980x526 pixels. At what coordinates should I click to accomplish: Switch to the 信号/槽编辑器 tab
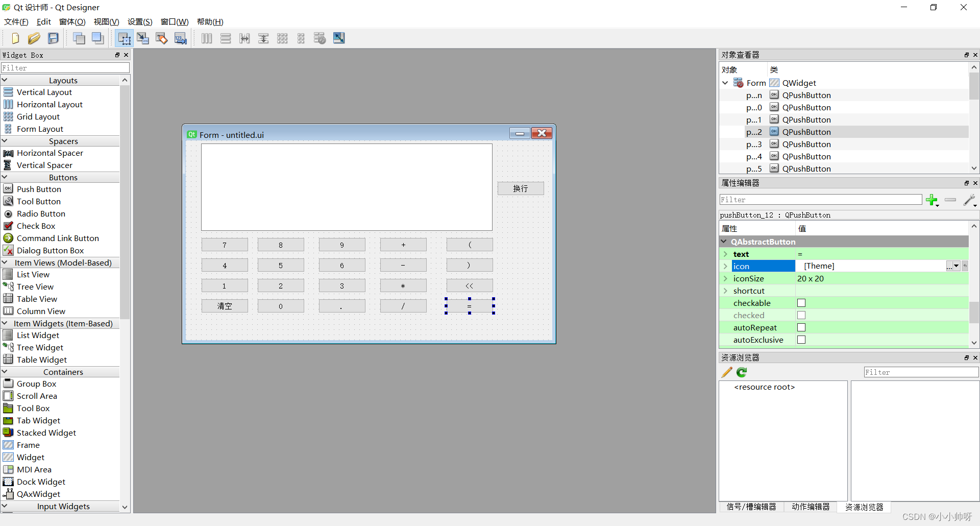coord(751,507)
